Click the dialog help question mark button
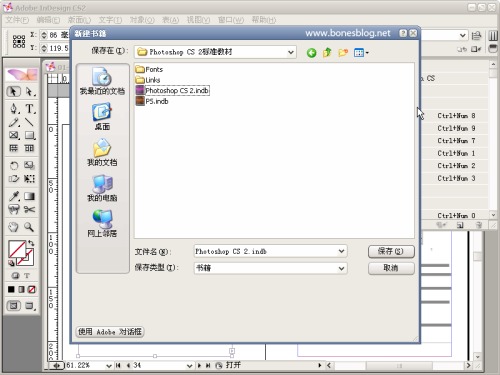The width and height of the screenshot is (500, 375). 403,33
